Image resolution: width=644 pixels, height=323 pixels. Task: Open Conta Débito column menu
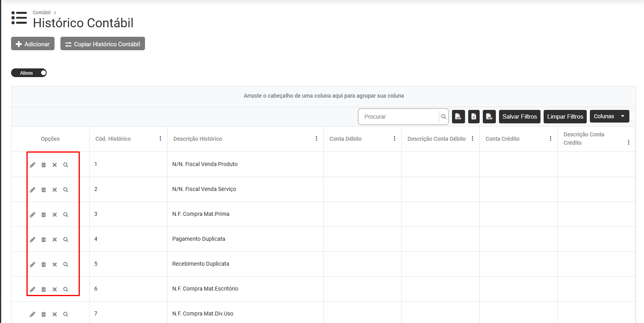394,138
